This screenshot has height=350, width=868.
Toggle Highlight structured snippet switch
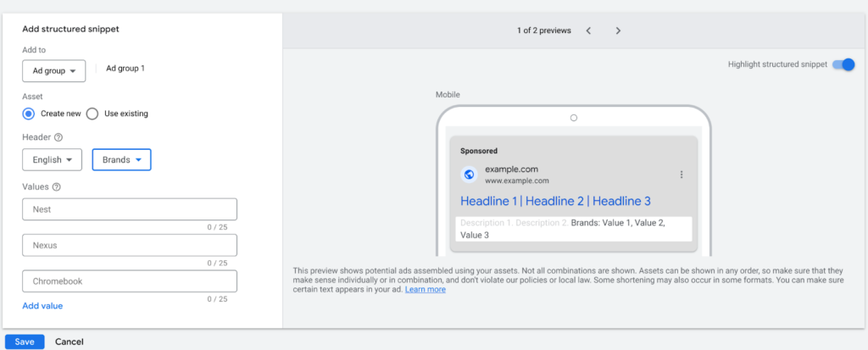tap(843, 64)
